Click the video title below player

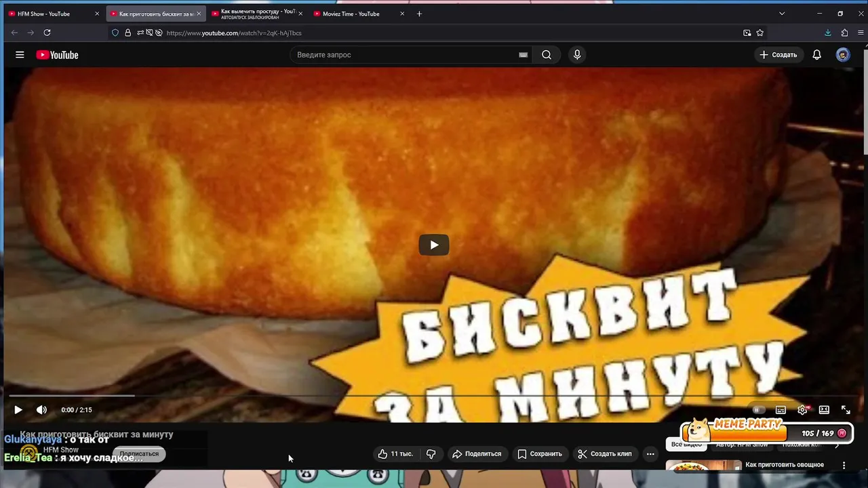(96, 434)
